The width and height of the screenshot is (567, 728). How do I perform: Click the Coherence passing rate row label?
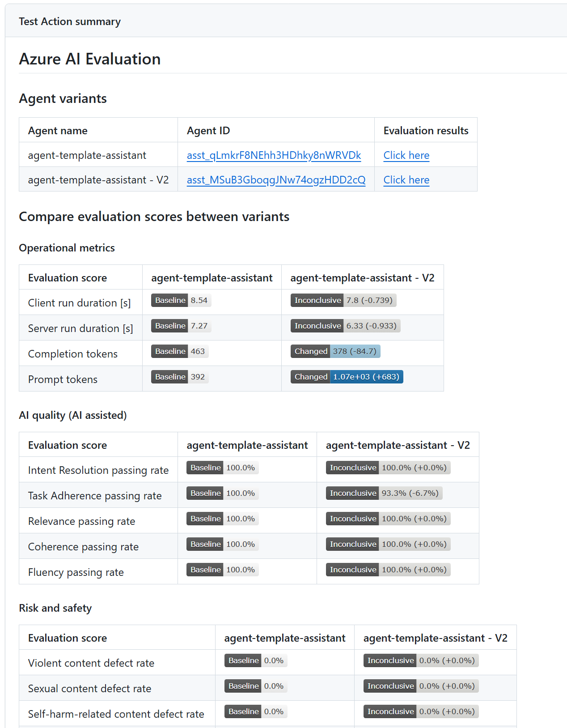[83, 546]
